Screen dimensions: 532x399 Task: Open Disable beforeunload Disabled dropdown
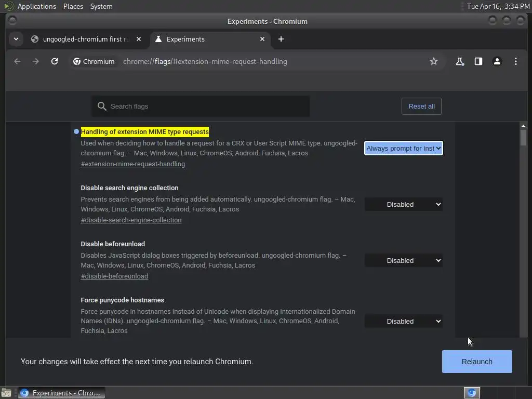403,261
